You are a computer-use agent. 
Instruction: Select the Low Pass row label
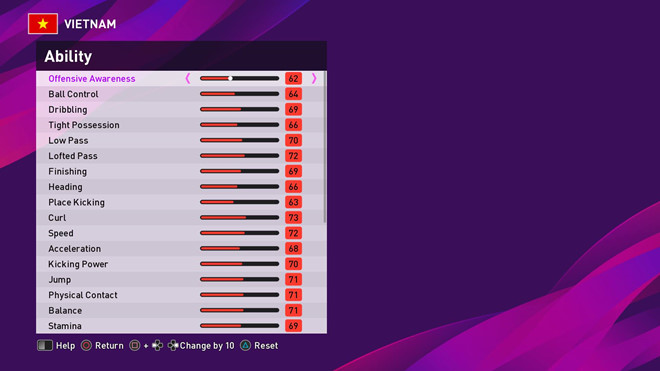click(68, 140)
